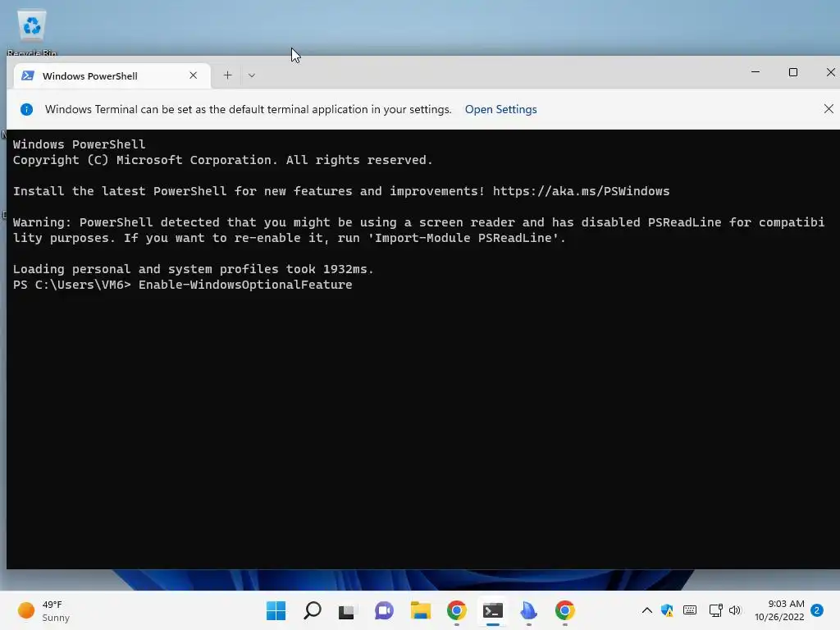
Task: Close the Windows Terminal window
Action: tap(830, 72)
